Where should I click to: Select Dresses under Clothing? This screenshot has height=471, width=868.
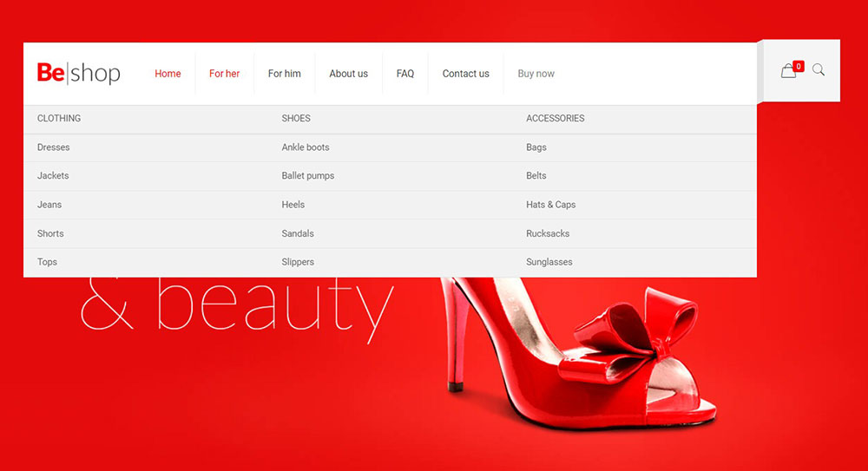pyautogui.click(x=54, y=147)
